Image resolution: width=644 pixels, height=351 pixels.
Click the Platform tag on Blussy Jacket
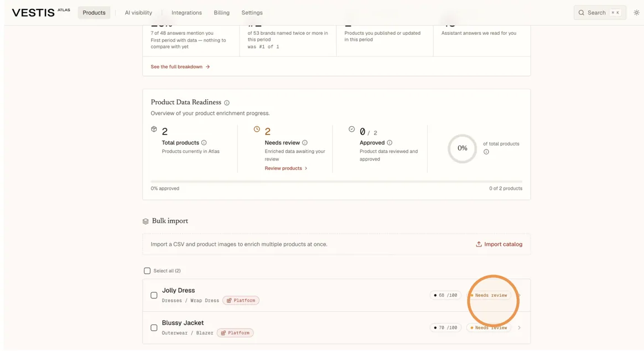point(235,333)
